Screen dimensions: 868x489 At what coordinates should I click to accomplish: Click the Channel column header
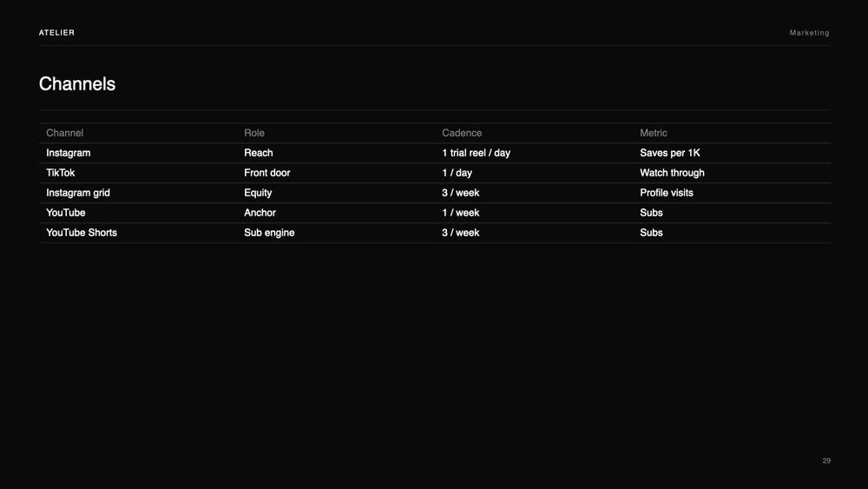[x=65, y=133]
